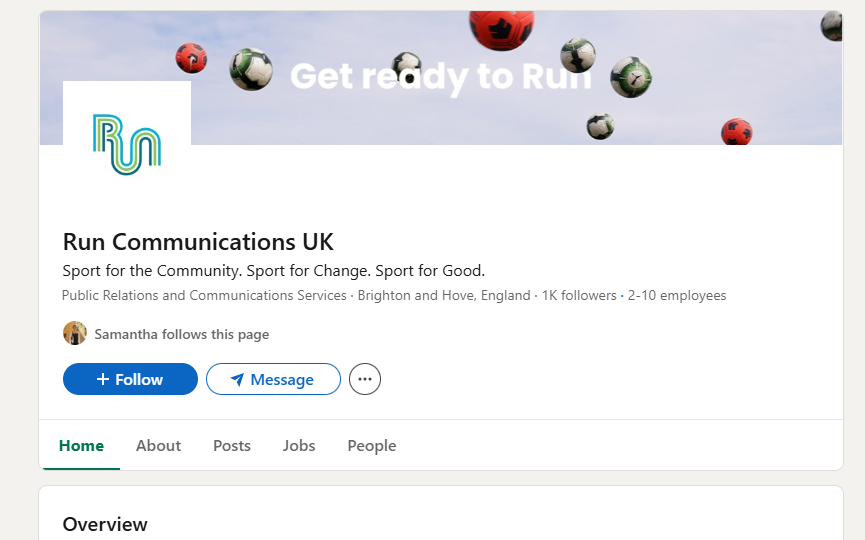Open the 2-10 employees link
This screenshot has height=540, width=865.
[x=677, y=296]
